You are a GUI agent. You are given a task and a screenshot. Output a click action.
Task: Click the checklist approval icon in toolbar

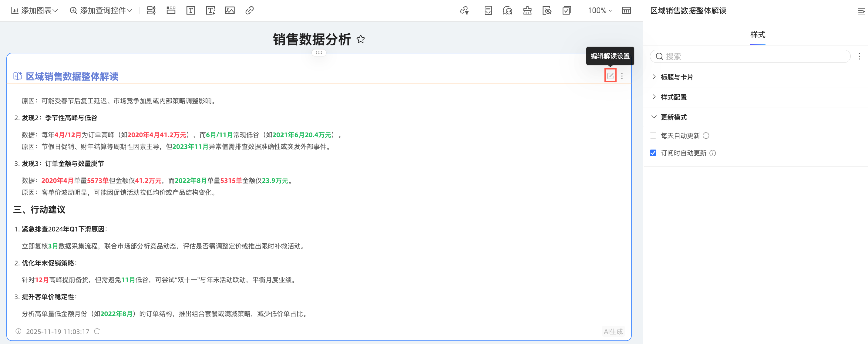[x=567, y=10]
